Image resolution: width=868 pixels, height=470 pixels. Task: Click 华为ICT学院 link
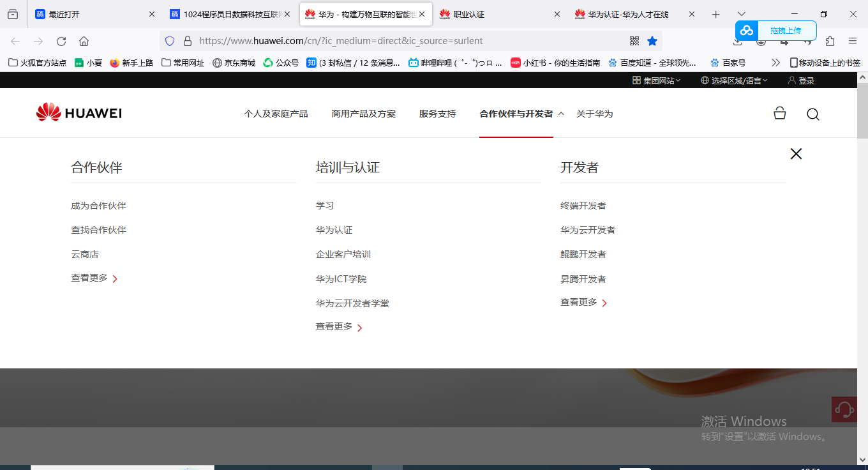point(341,279)
